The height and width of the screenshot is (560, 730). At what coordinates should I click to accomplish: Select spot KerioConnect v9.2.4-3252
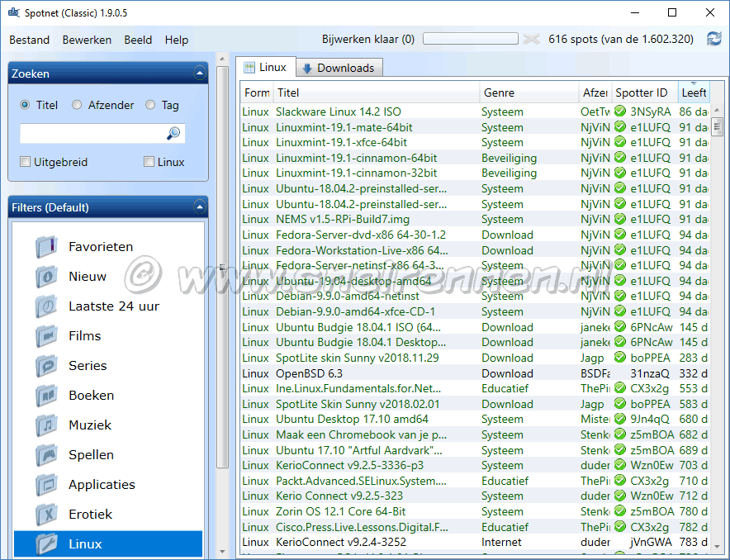[475, 542]
